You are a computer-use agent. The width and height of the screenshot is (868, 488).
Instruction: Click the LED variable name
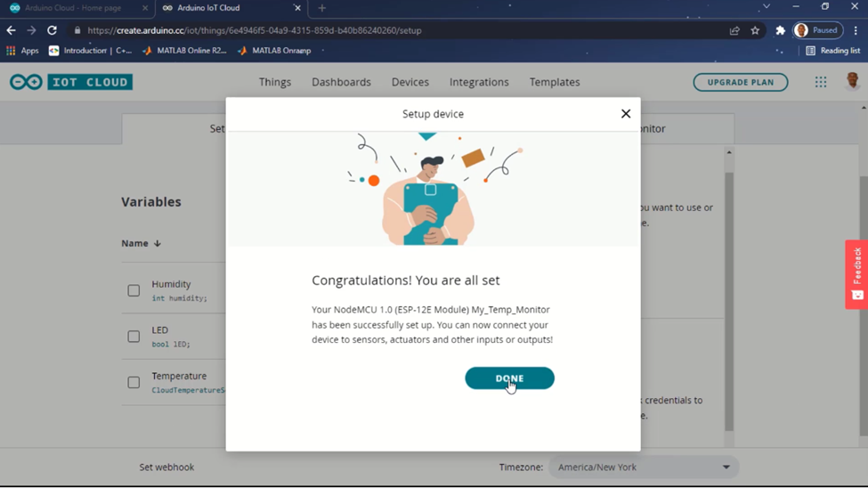[160, 330]
